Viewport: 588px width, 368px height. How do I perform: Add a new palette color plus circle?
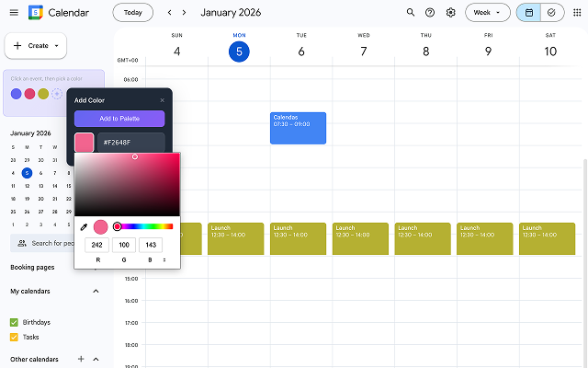pyautogui.click(x=57, y=94)
